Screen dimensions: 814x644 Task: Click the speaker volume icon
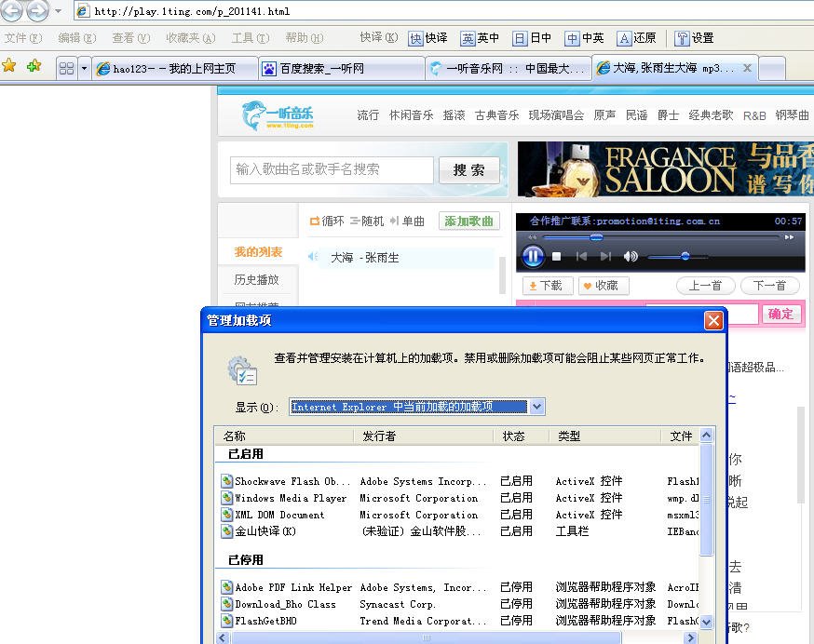point(630,256)
